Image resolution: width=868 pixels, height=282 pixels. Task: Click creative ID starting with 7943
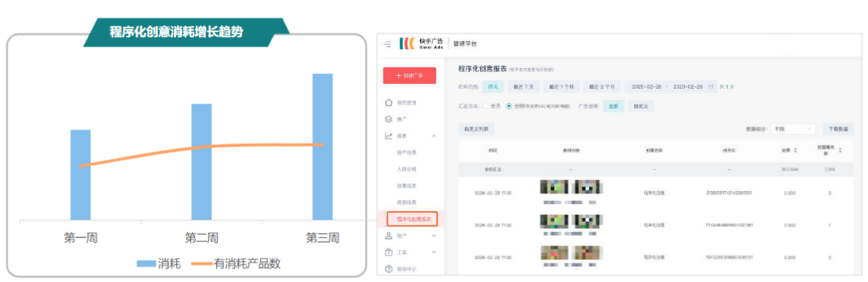[729, 257]
